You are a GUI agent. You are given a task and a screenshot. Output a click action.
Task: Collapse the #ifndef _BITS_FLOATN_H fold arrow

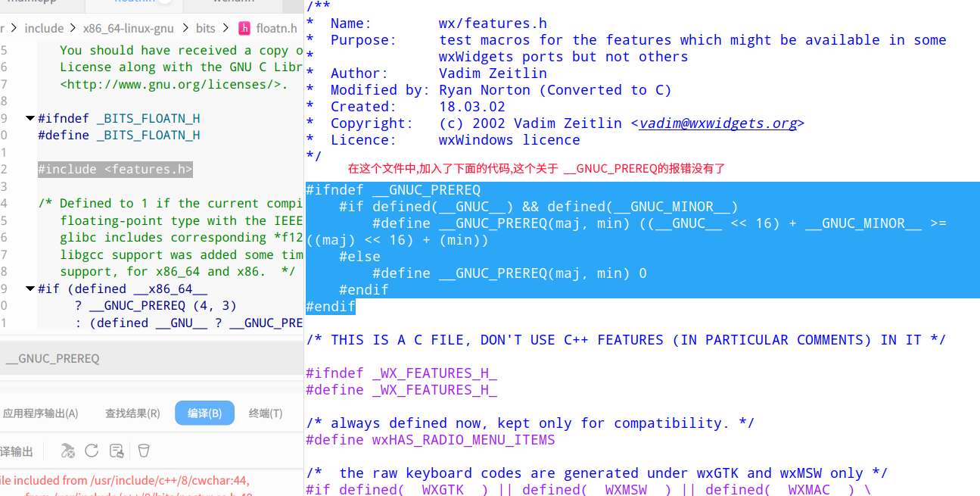tap(30, 118)
